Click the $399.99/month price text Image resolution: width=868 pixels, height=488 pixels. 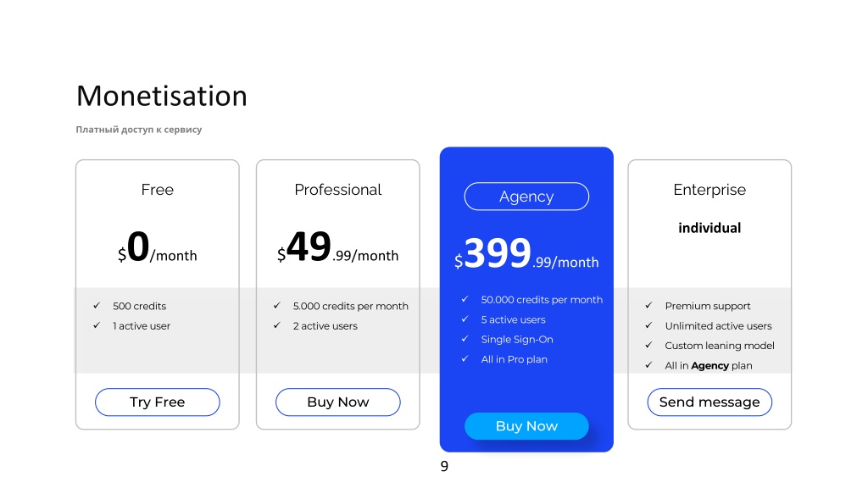(x=526, y=254)
